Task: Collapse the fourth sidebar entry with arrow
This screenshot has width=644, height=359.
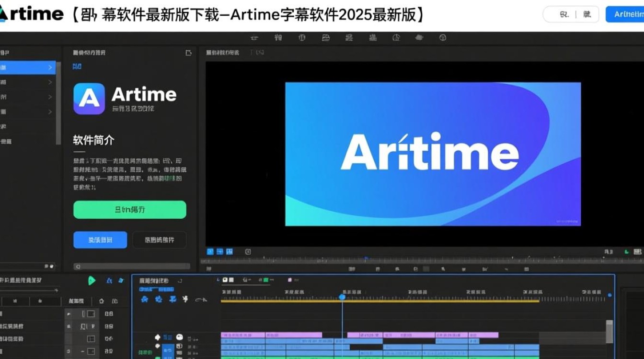Action: pos(50,112)
